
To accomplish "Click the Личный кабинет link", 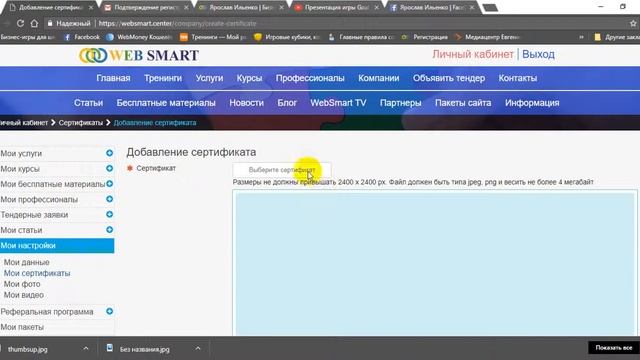I will [473, 54].
